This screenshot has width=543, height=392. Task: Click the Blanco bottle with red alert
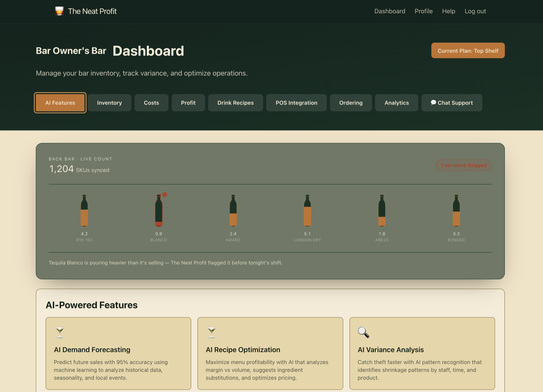coord(159,211)
